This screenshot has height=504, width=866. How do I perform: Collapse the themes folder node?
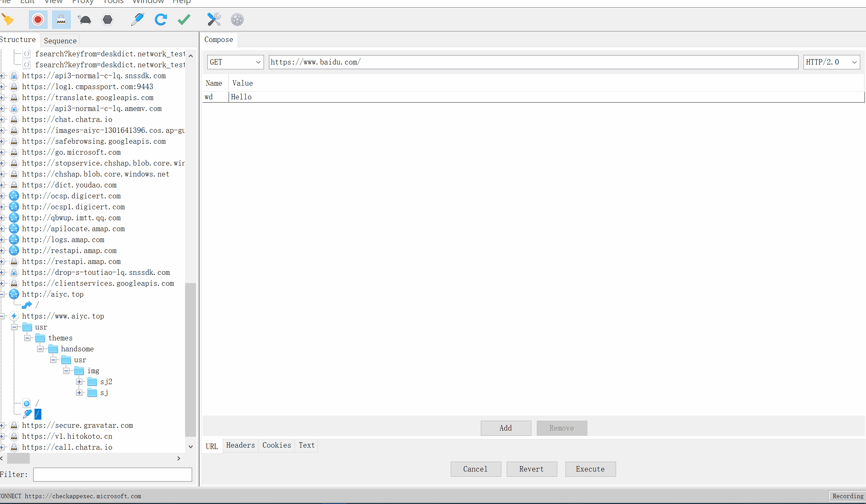click(27, 338)
